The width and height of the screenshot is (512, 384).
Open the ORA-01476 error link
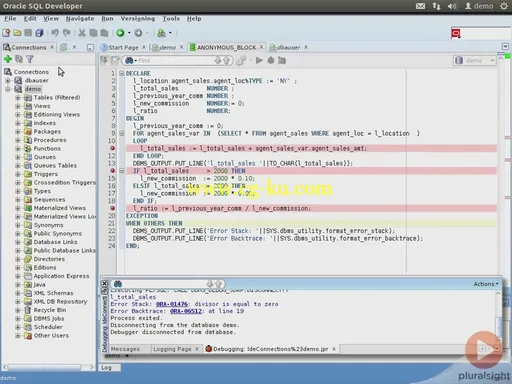point(172,304)
